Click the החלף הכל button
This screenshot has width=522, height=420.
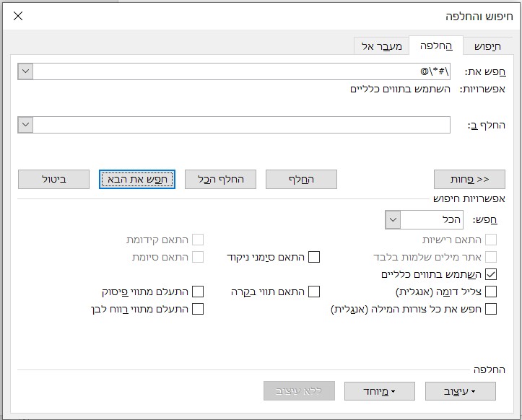point(220,179)
